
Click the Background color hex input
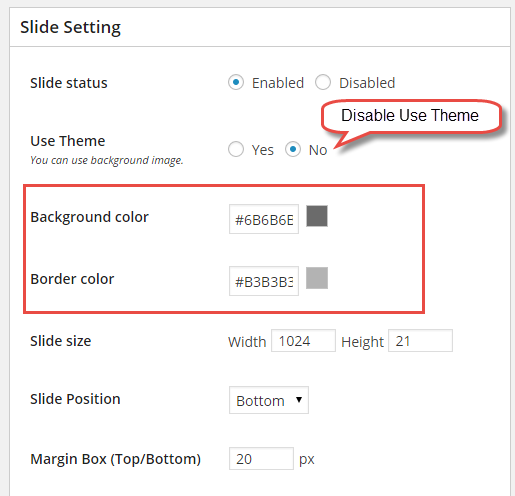pos(264,219)
